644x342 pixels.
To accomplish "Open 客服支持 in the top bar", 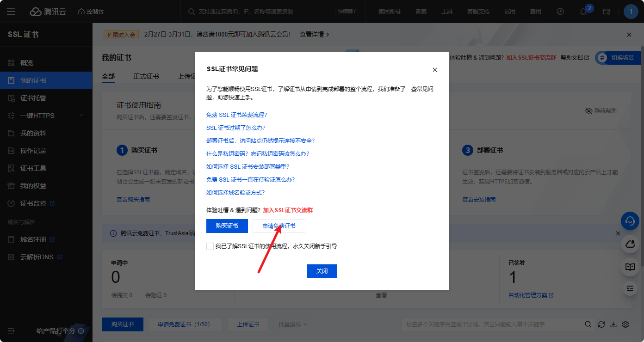I will 478,12.
